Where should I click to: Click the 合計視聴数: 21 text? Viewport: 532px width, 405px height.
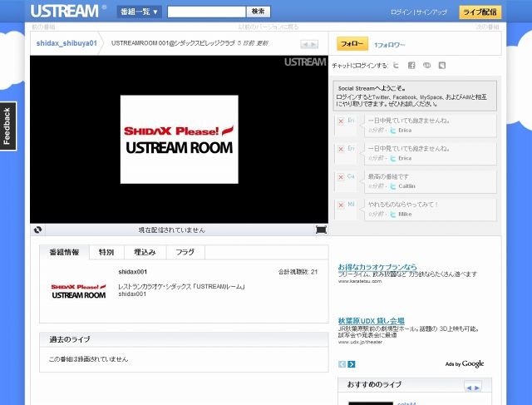pos(298,272)
